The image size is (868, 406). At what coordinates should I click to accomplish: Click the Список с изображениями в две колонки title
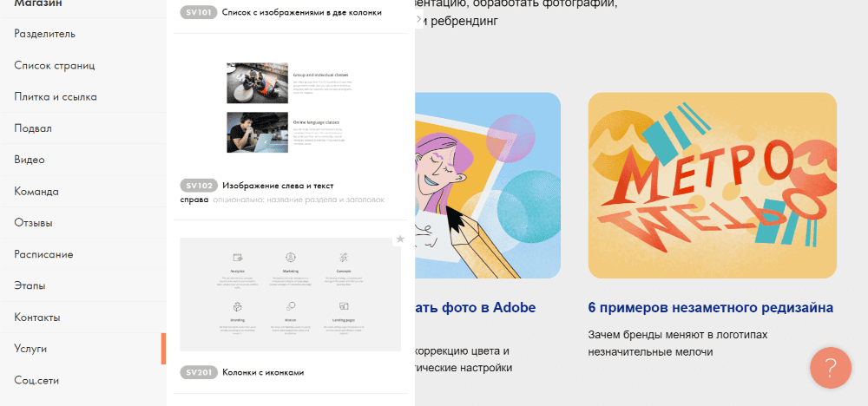coord(302,12)
